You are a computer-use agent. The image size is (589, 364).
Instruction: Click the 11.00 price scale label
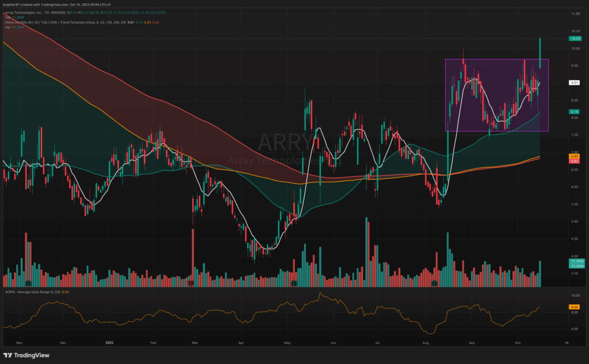(574, 13)
